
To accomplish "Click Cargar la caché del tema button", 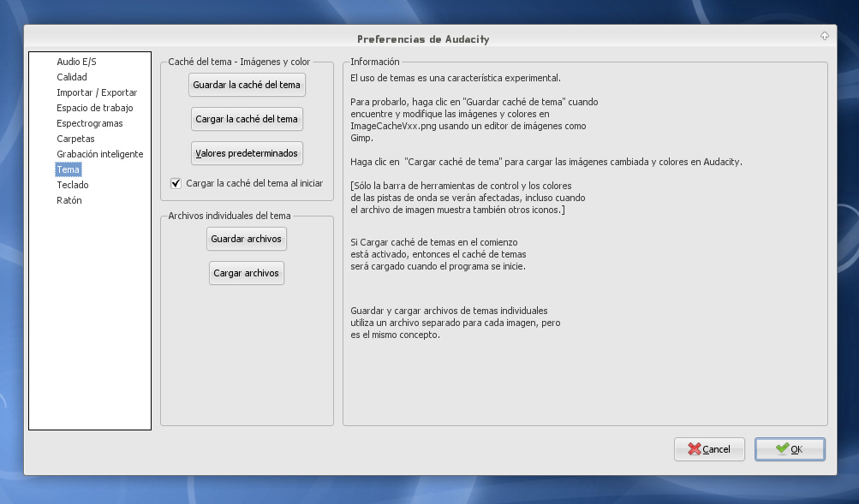I will coord(247,119).
